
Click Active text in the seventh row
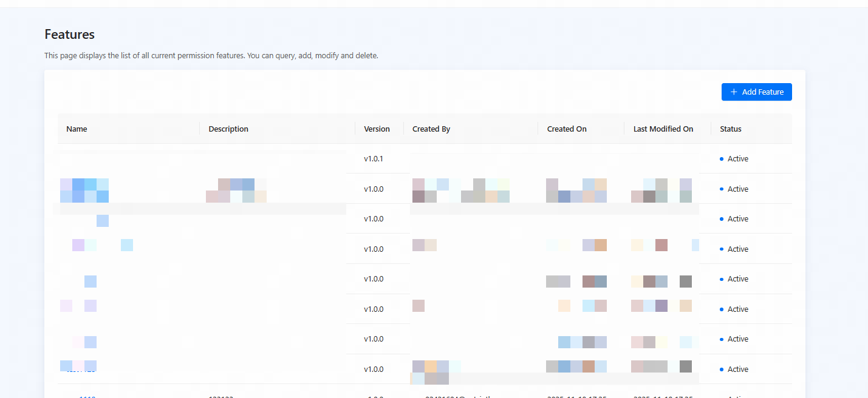coord(738,339)
